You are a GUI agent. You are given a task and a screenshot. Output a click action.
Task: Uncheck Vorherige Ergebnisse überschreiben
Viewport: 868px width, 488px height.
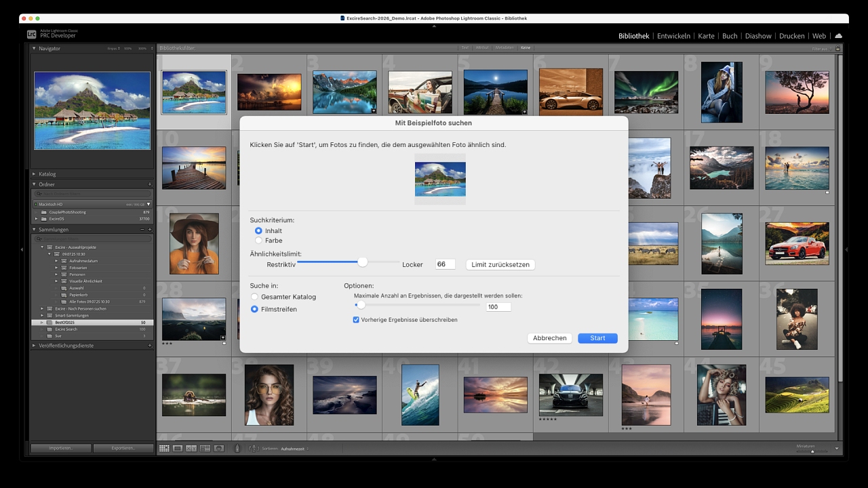tap(356, 320)
